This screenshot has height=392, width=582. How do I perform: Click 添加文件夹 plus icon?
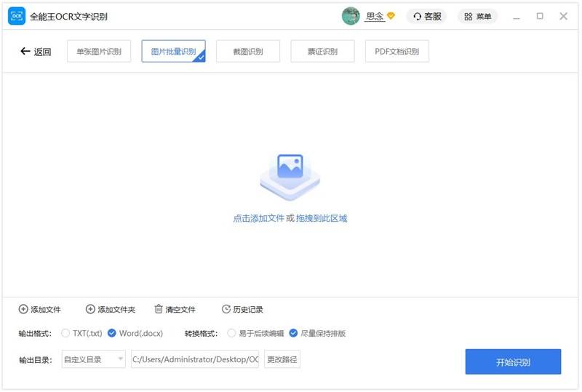tap(90, 309)
